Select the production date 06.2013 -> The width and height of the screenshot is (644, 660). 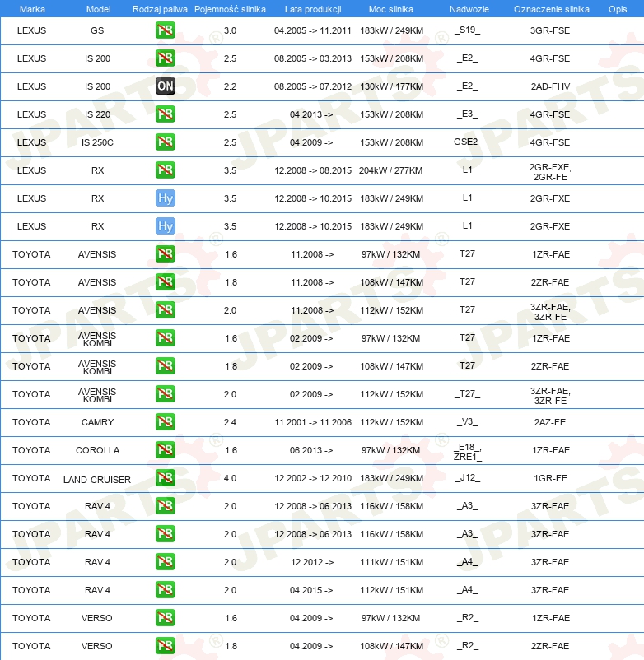(x=311, y=450)
